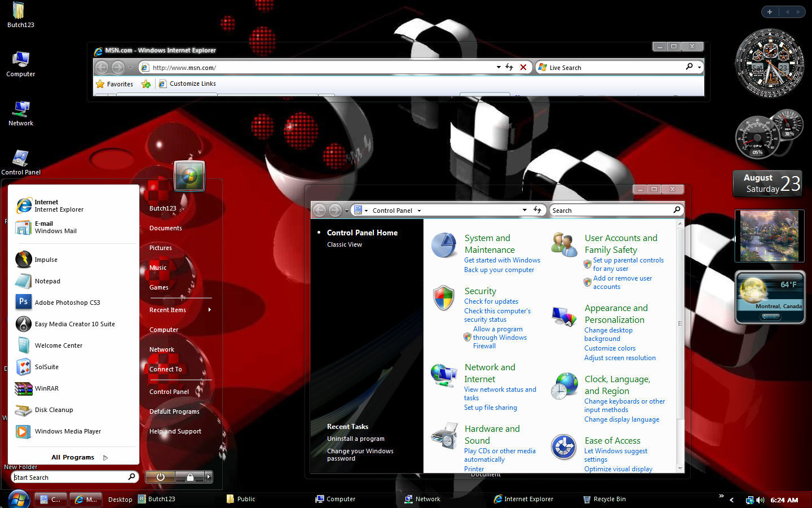Click Add to Favorites star icon
Screen dimensions: 812x508
point(146,84)
